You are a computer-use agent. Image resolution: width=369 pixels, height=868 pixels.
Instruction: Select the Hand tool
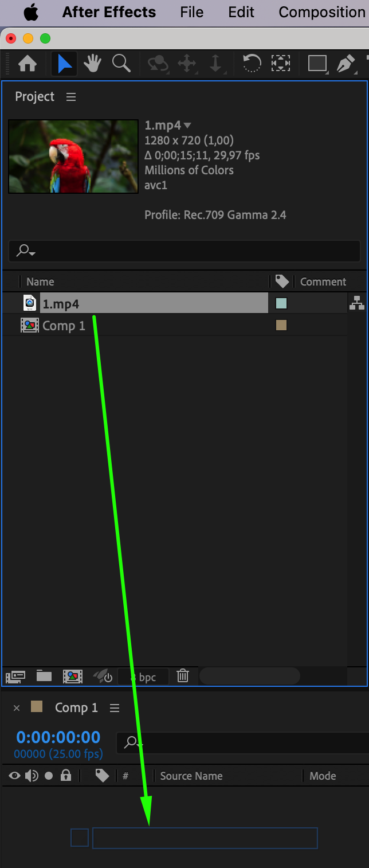(x=92, y=63)
